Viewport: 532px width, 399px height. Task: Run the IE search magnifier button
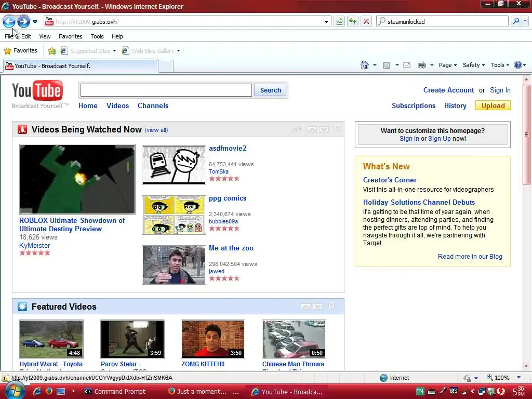(516, 21)
